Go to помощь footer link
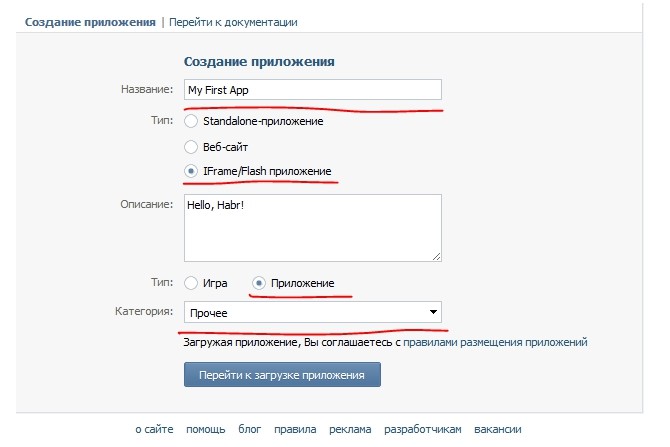The height and width of the screenshot is (447, 670). pos(205,429)
